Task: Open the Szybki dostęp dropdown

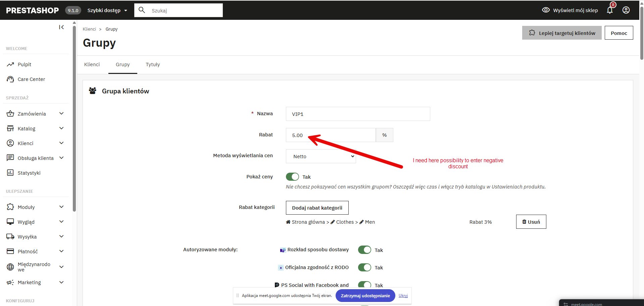Action: click(107, 10)
